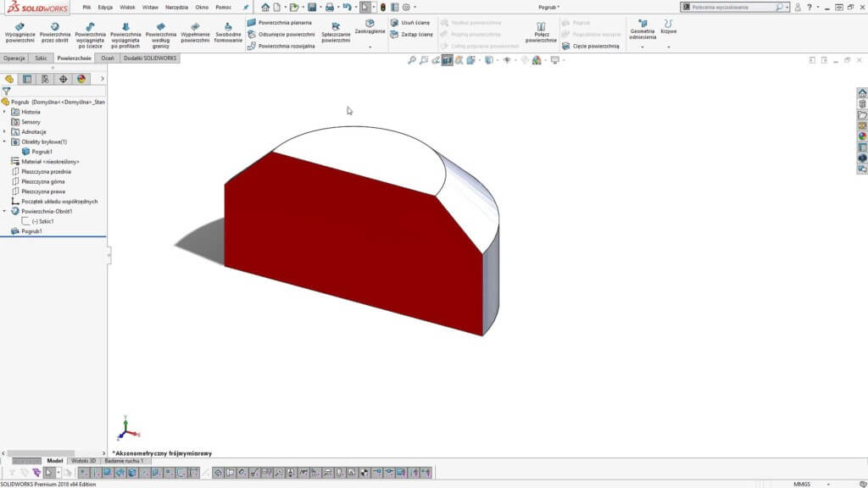This screenshot has height=488, width=868.
Task: Collapse the Powierzchnia-Obrót1 feature node
Action: pyautogui.click(x=4, y=211)
